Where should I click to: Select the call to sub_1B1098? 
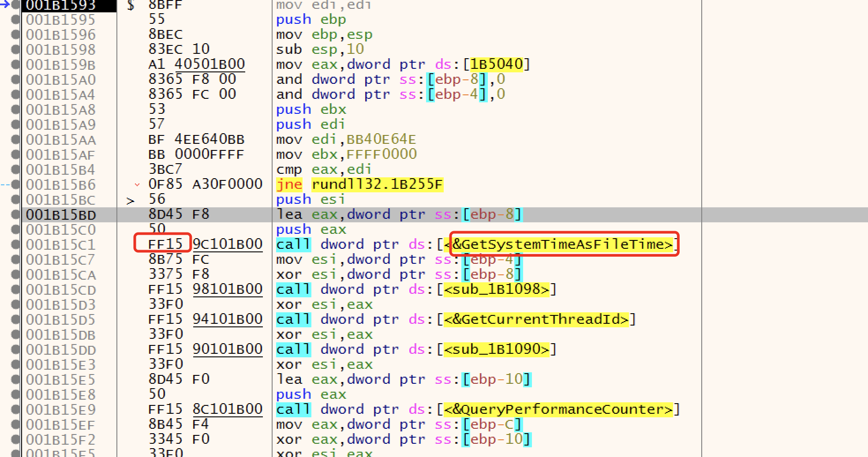pos(496,289)
